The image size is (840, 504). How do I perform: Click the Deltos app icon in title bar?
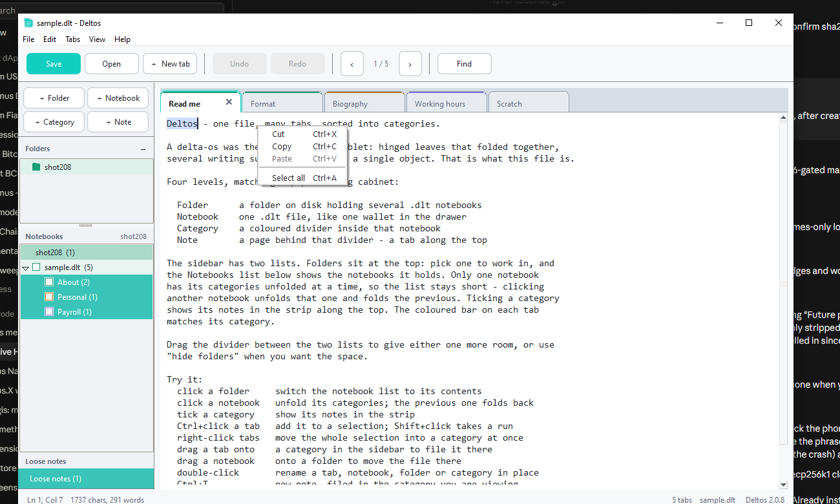click(x=28, y=23)
